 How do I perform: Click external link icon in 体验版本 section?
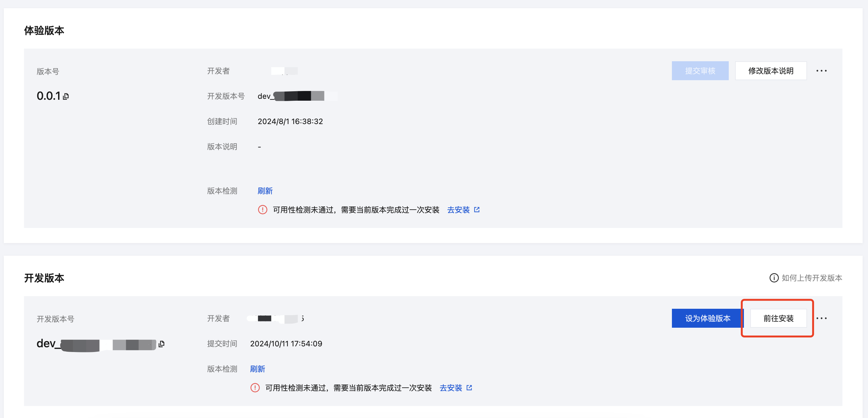(x=476, y=210)
